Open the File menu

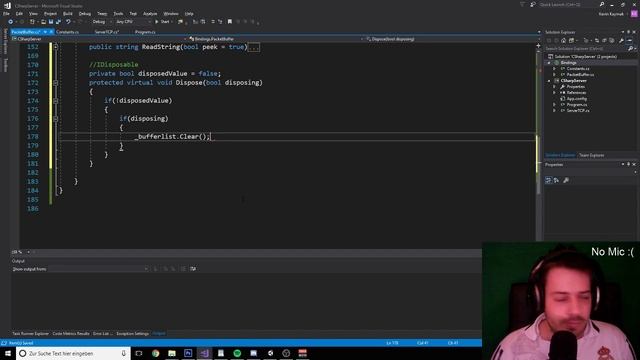point(6,13)
